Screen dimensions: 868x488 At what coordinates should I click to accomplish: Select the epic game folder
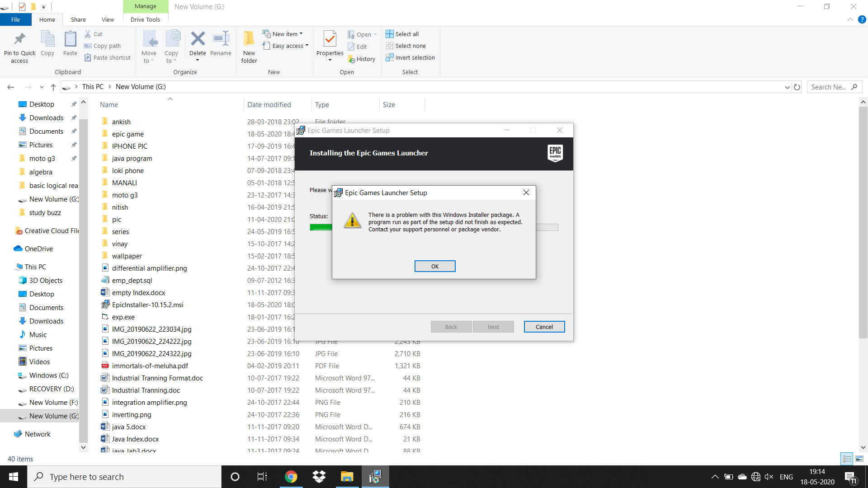pos(128,134)
